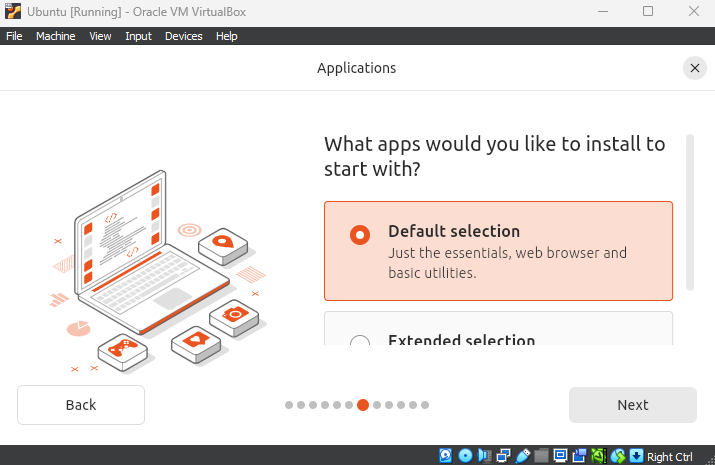Screen dimensions: 715x465
Task: Open the Devices menu
Action: pyautogui.click(x=183, y=36)
